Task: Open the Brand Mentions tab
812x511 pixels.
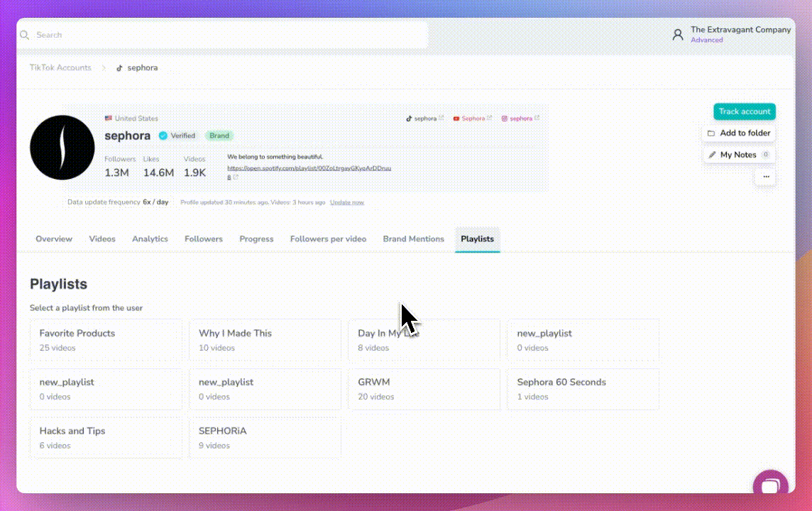Action: pos(413,239)
